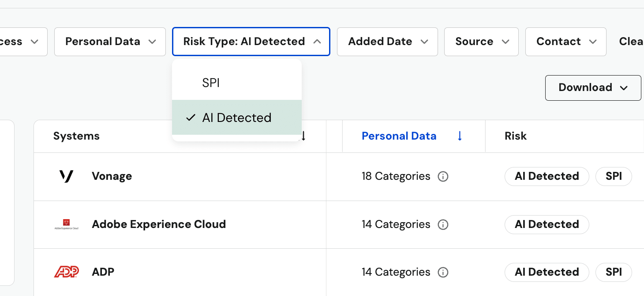Open the Source filter dropdown
Viewport: 644px width, 296px height.
[481, 42]
